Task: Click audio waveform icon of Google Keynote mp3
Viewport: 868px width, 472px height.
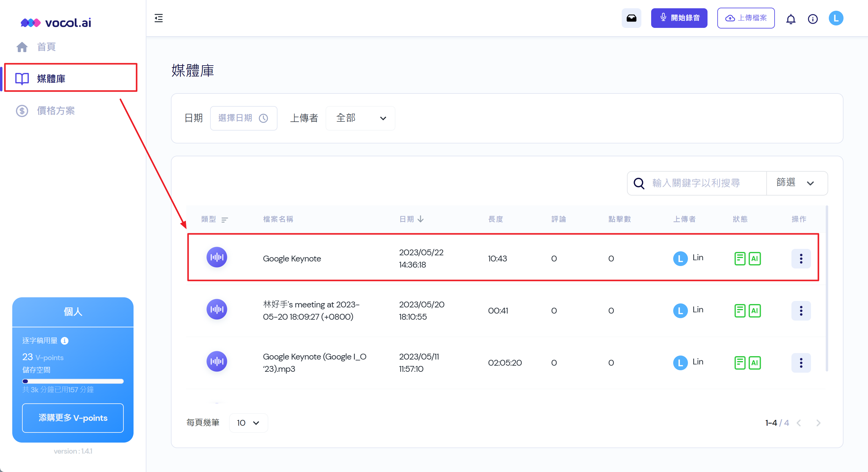Action: 217,361
